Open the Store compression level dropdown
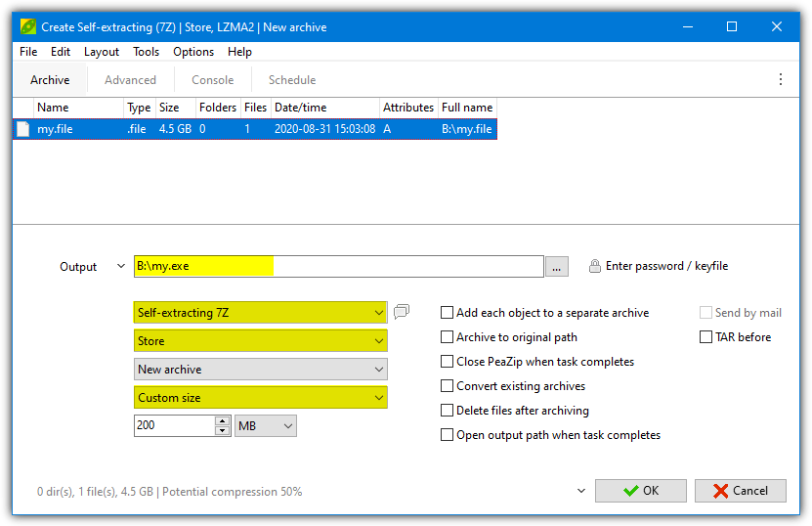 (261, 341)
